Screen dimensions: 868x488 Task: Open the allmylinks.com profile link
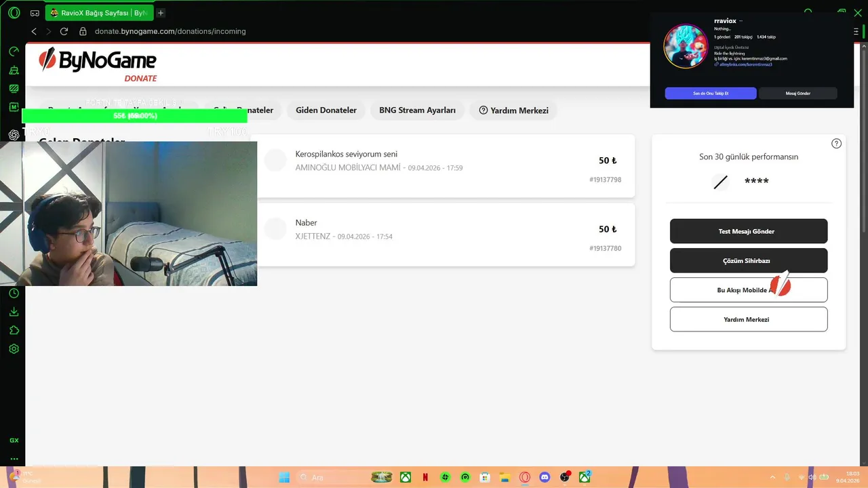[745, 64]
